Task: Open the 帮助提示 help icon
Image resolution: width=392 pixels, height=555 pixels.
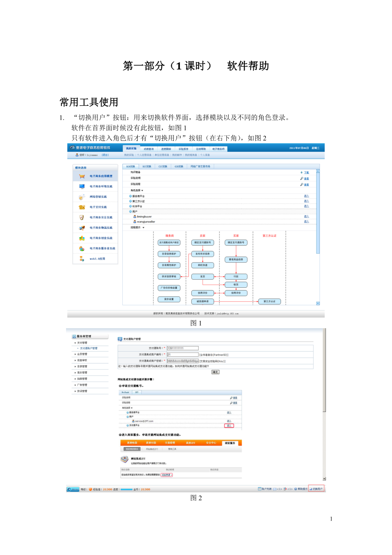Action: 295,489
